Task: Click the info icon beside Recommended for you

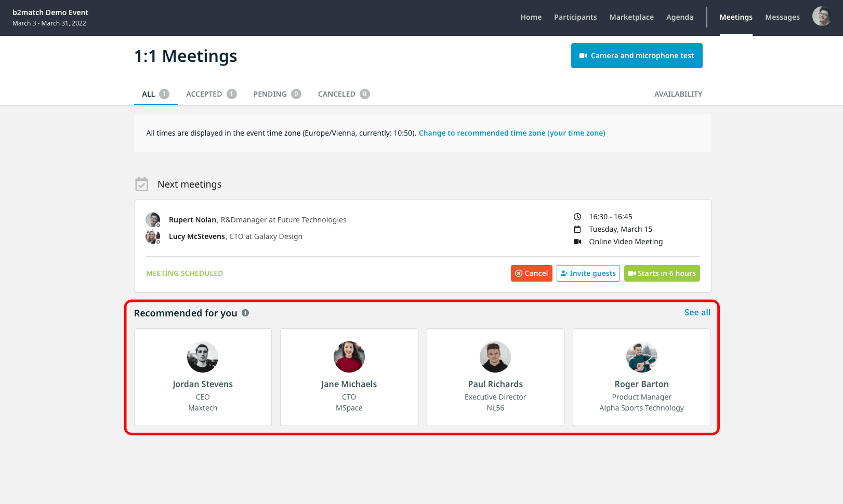Action: [245, 313]
